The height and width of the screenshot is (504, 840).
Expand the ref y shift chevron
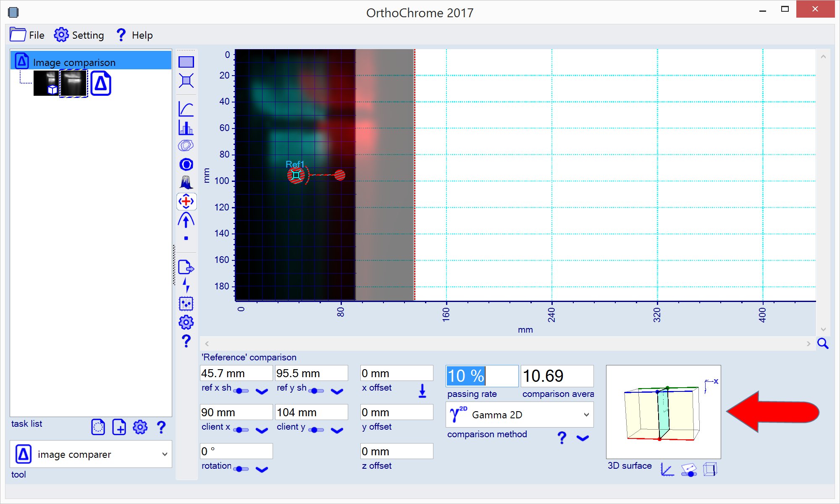pos(337,391)
